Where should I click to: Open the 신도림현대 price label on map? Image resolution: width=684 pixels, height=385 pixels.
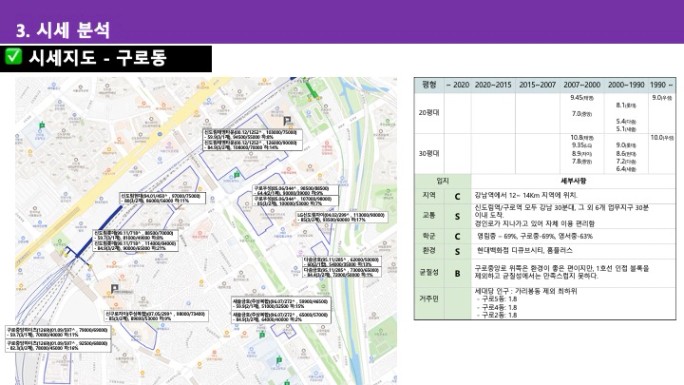pyautogui.click(x=162, y=198)
